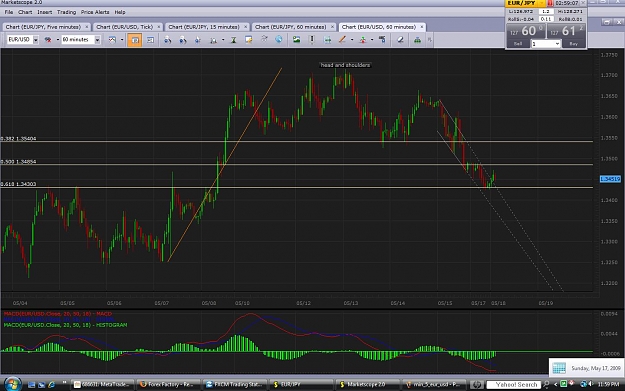625x391 pixels.
Task: Click the data range icon beside symbol box
Action: pyautogui.click(x=48, y=40)
